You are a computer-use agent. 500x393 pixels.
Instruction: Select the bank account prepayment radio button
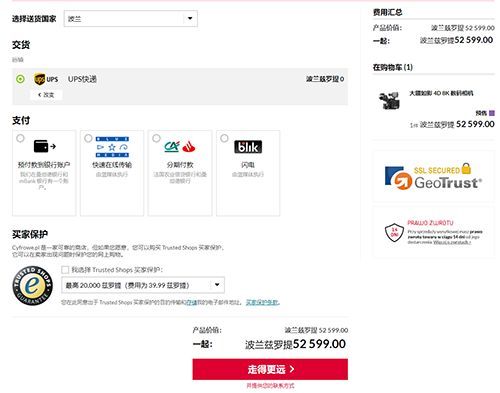20,138
